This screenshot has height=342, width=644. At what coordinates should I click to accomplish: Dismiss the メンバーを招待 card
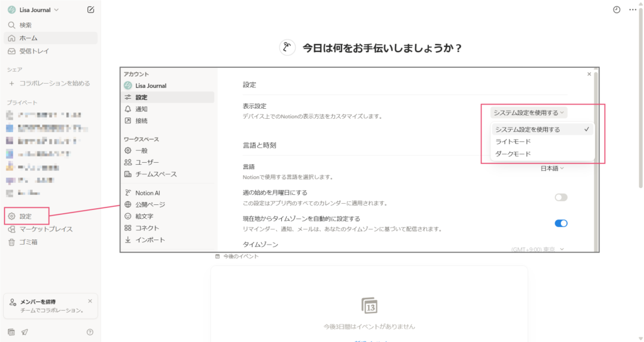[90, 301]
